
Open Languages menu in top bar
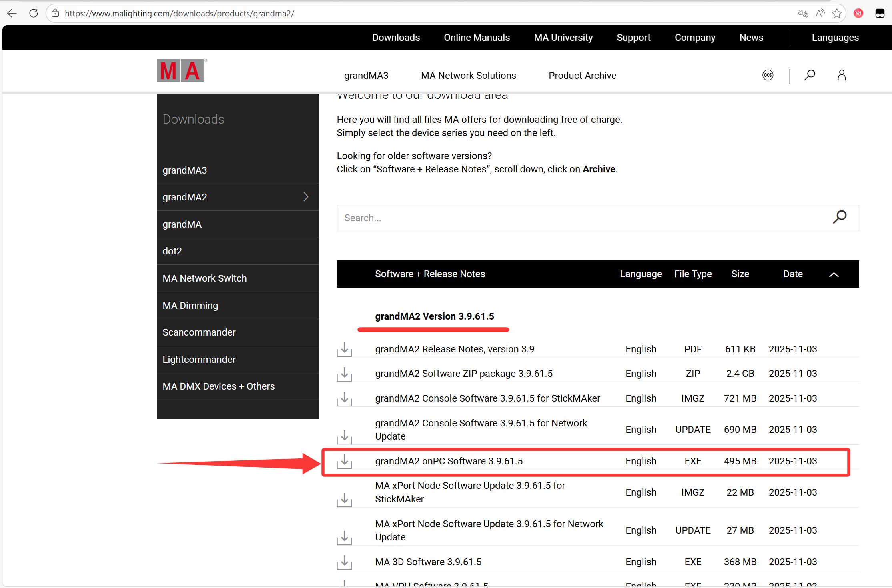[x=835, y=38]
